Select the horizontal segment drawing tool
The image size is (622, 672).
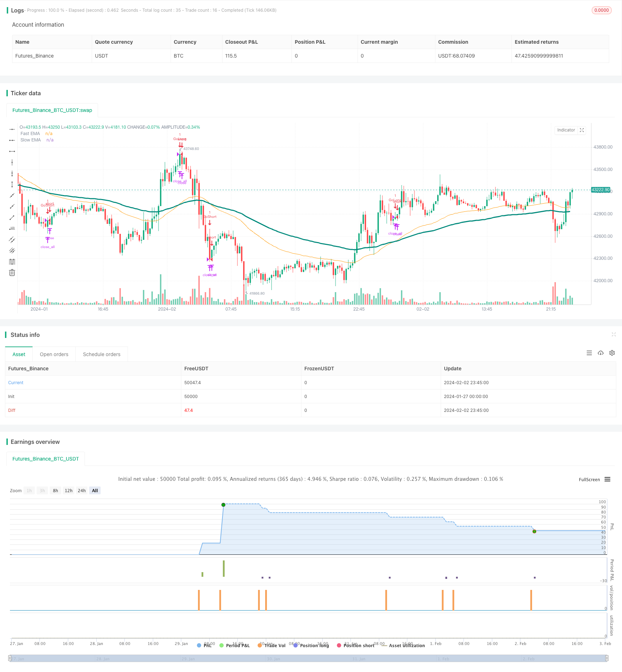12,151
